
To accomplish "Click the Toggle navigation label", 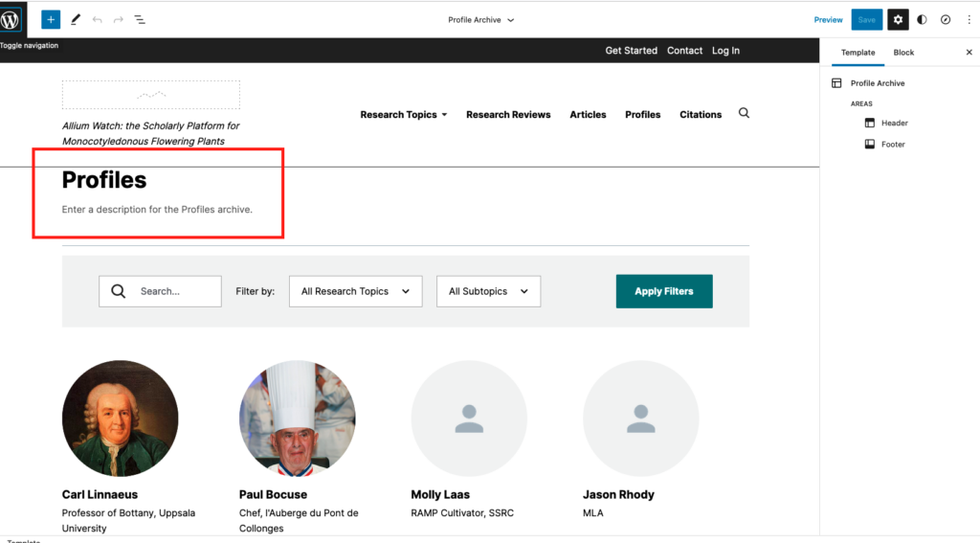I will (30, 45).
